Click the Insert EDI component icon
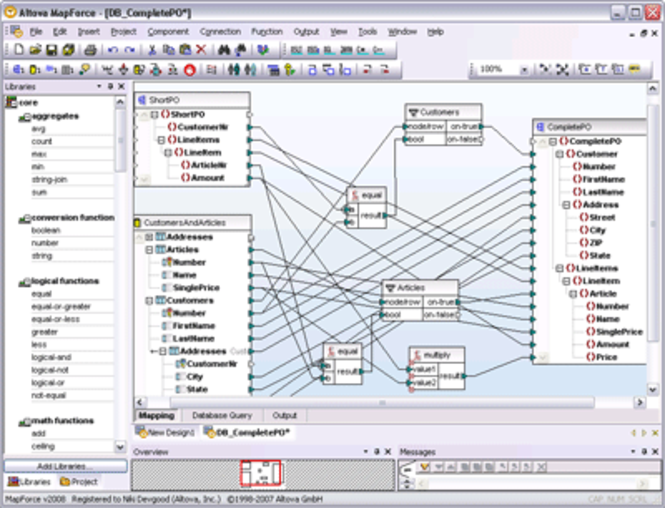The height and width of the screenshot is (508, 665). click(51, 70)
